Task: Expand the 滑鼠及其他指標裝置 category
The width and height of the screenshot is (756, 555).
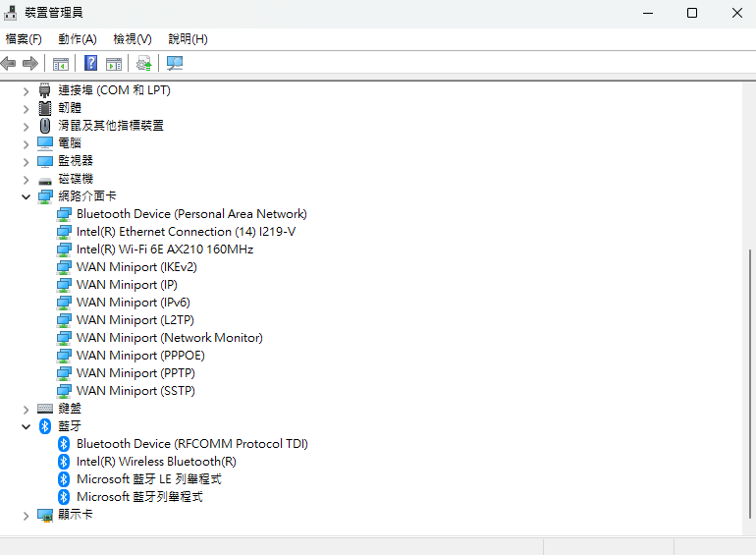Action: [x=27, y=127]
